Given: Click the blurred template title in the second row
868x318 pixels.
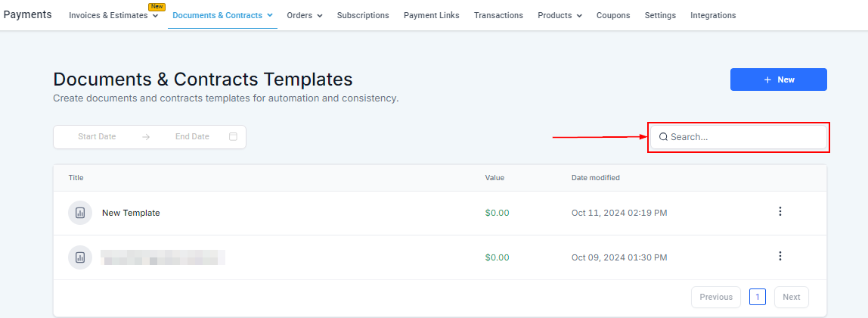Looking at the screenshot, I should click(x=163, y=257).
